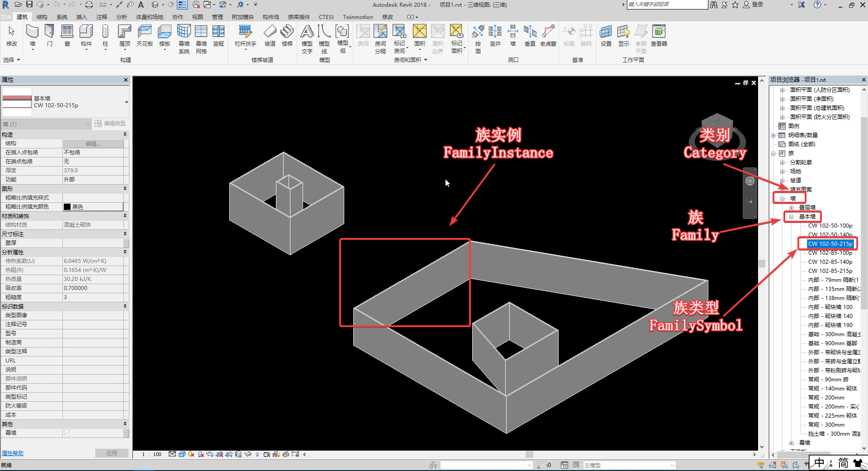The height and width of the screenshot is (471, 868).
Task: Expand the 明细表/数量 tree node
Action: coord(773,135)
